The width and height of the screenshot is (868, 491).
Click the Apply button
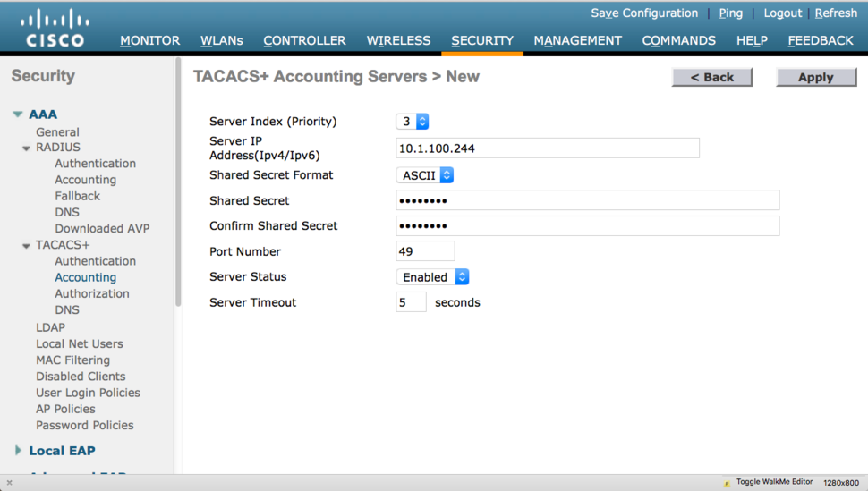click(x=816, y=78)
